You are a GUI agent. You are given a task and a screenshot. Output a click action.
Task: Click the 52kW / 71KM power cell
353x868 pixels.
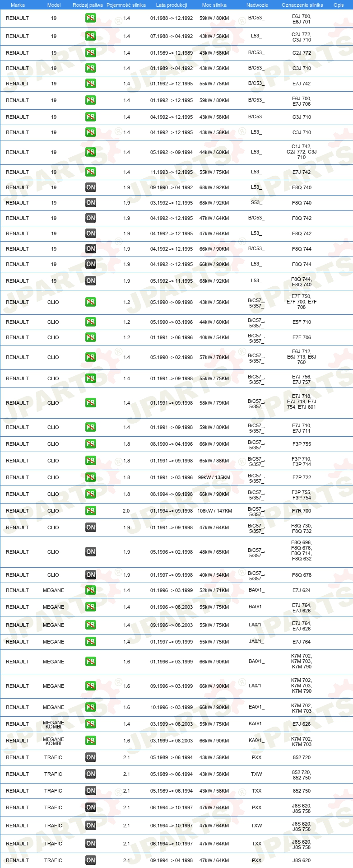tap(214, 590)
